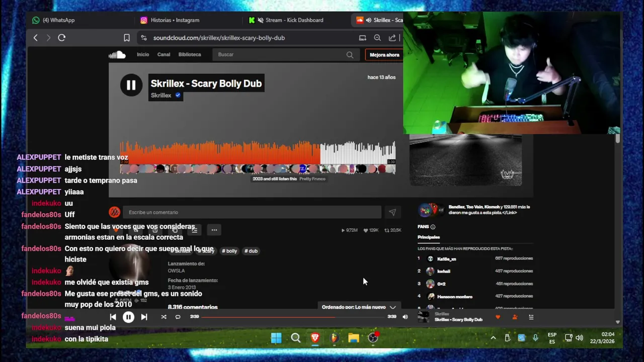The height and width of the screenshot is (362, 644).
Task: Open the Canal menu item
Action: coord(164,54)
